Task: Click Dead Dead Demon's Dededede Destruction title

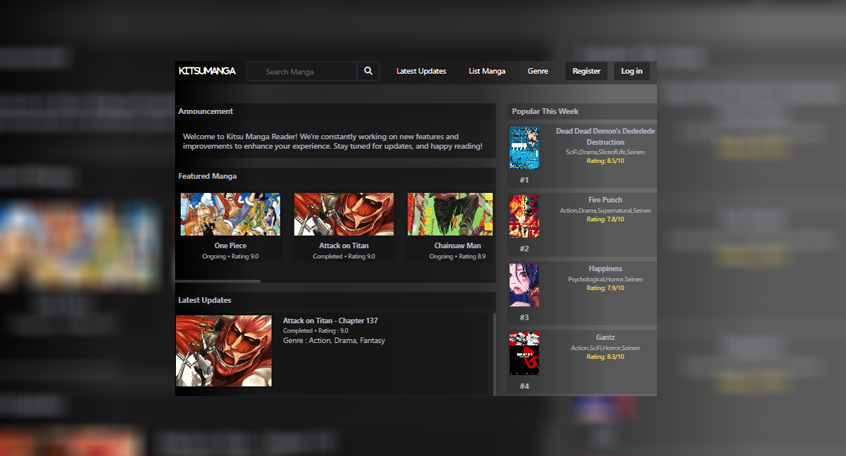Action: point(605,137)
